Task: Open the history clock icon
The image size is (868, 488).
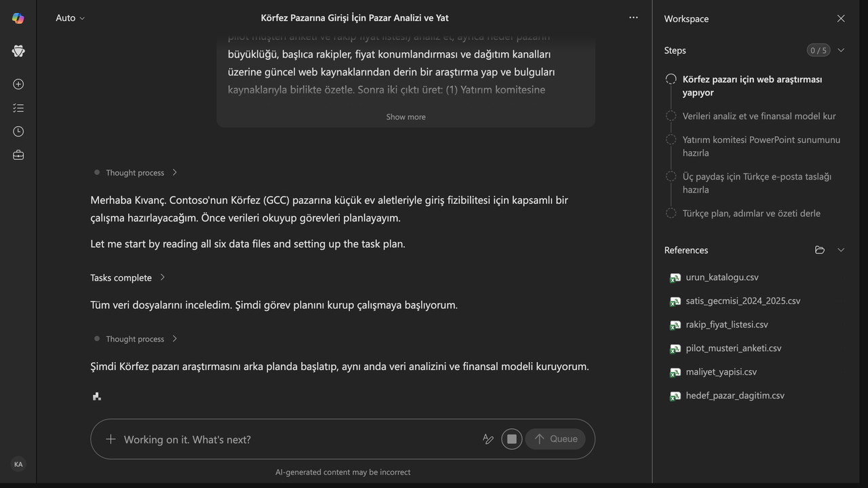Action: [18, 131]
